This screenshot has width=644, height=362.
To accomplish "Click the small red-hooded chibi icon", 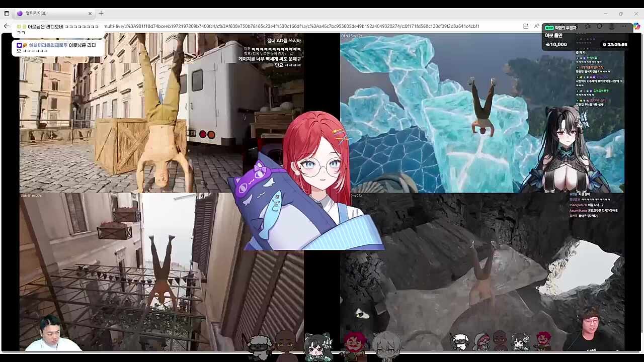I will [x=481, y=341].
